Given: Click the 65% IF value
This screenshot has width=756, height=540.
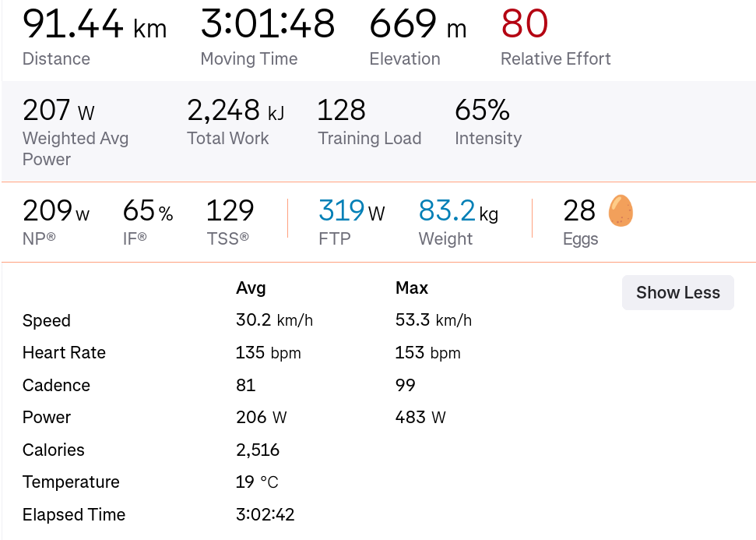Looking at the screenshot, I should pyautogui.click(x=147, y=211).
